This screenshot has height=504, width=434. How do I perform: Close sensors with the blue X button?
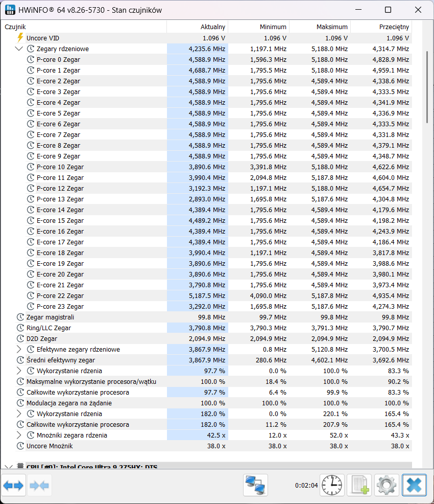pos(414,485)
